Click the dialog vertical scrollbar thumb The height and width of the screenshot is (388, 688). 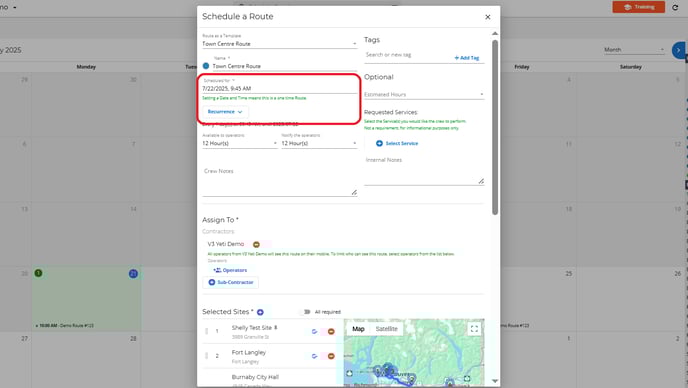pyautogui.click(x=495, y=127)
